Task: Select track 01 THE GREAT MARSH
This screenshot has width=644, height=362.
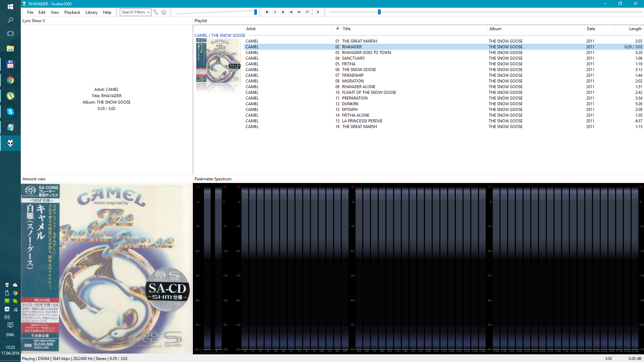Action: 443,41
